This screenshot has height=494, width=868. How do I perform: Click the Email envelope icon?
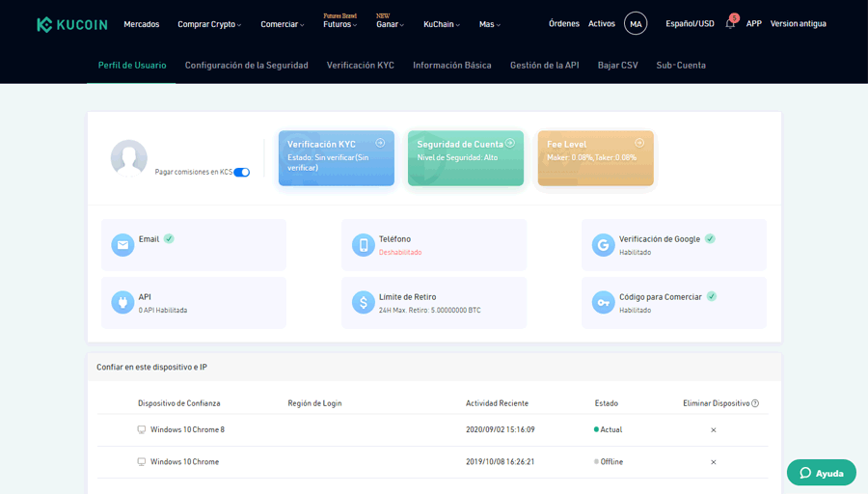point(122,245)
